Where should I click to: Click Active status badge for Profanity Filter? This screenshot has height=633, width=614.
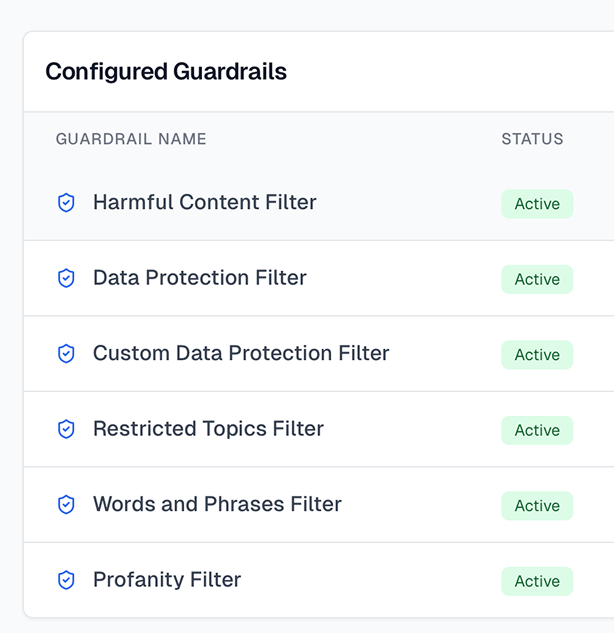click(537, 581)
